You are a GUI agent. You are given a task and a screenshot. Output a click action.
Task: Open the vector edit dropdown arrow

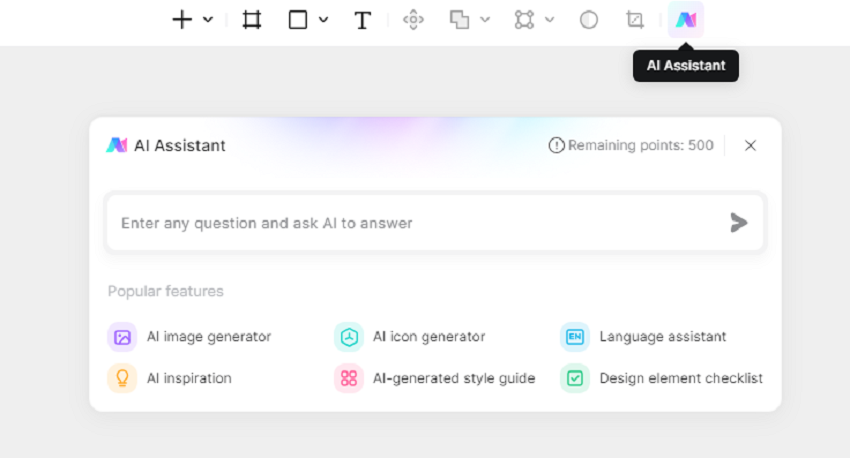click(549, 20)
